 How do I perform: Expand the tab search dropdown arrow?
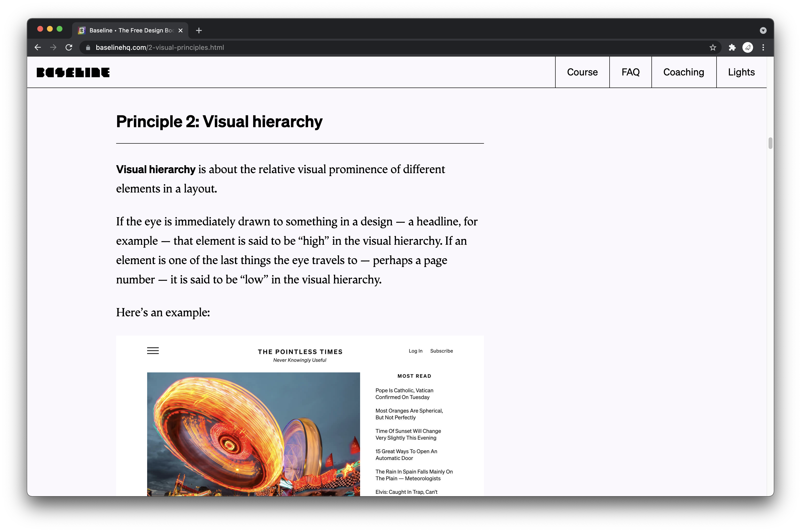click(763, 30)
